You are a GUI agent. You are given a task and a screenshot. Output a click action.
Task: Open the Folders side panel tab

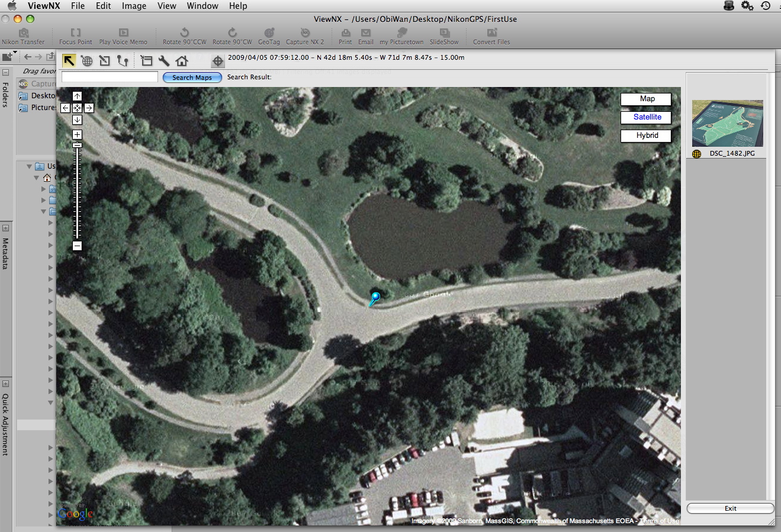[x=5, y=95]
